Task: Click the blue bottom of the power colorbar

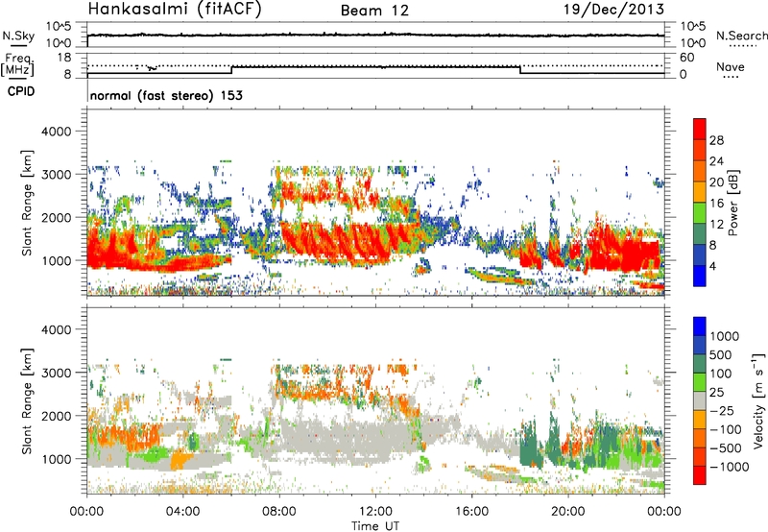Action: pos(700,277)
